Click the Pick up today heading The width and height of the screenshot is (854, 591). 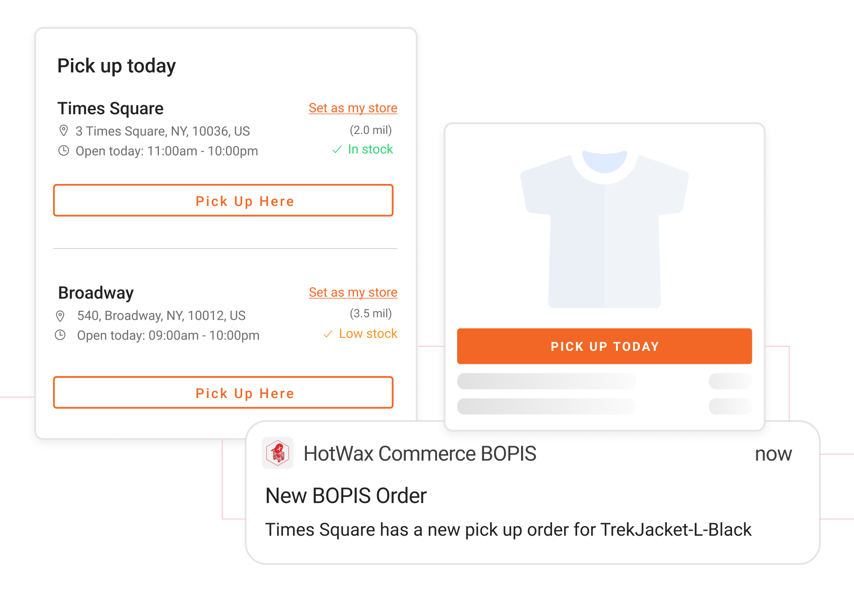click(116, 66)
